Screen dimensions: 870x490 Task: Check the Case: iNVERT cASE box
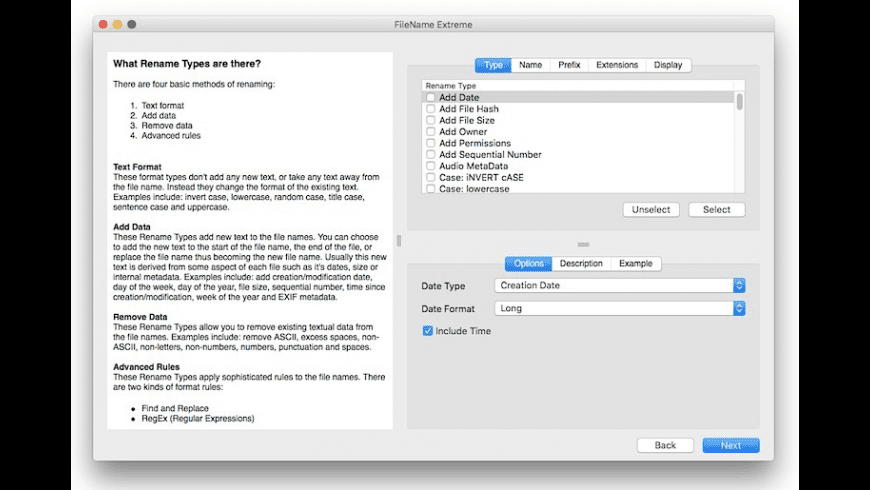[431, 178]
